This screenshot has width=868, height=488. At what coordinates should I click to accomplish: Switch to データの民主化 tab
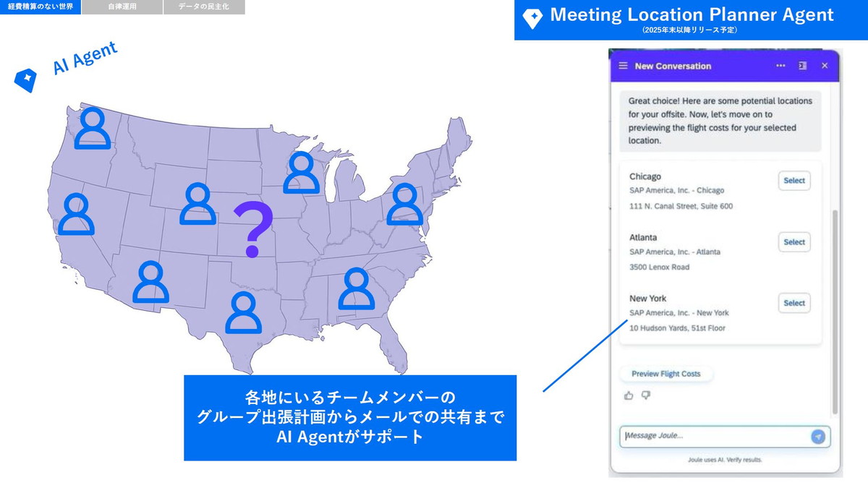click(204, 7)
